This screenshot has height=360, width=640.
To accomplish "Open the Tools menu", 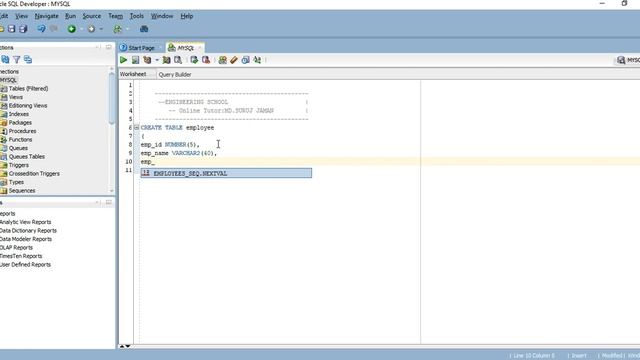I will [137, 16].
